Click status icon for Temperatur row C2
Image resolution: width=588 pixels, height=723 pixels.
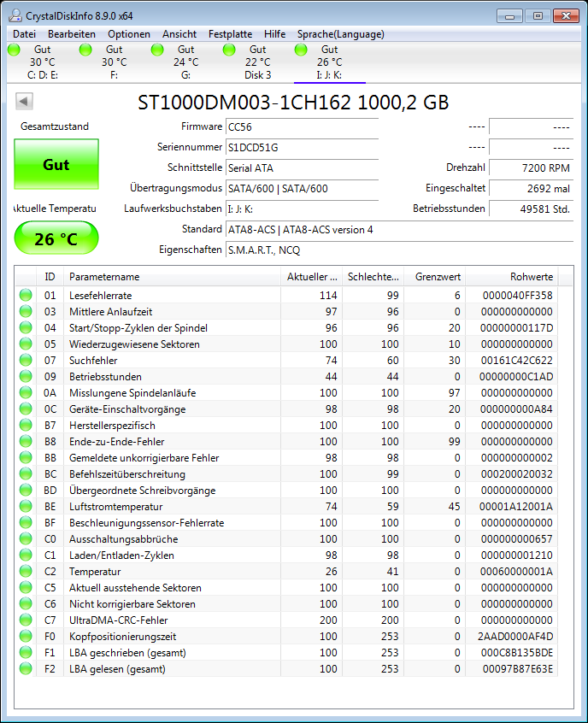[26, 571]
